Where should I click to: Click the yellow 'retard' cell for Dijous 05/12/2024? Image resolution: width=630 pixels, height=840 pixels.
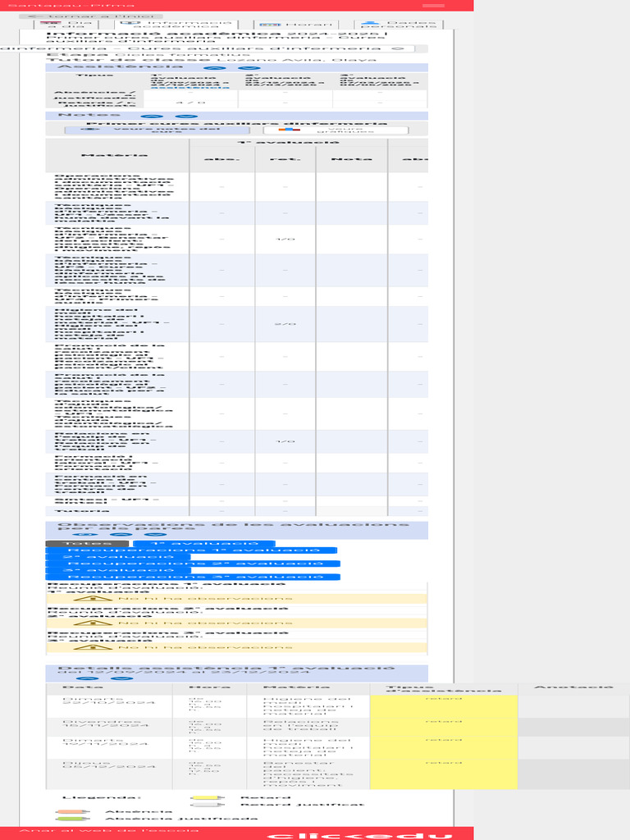pos(444,774)
